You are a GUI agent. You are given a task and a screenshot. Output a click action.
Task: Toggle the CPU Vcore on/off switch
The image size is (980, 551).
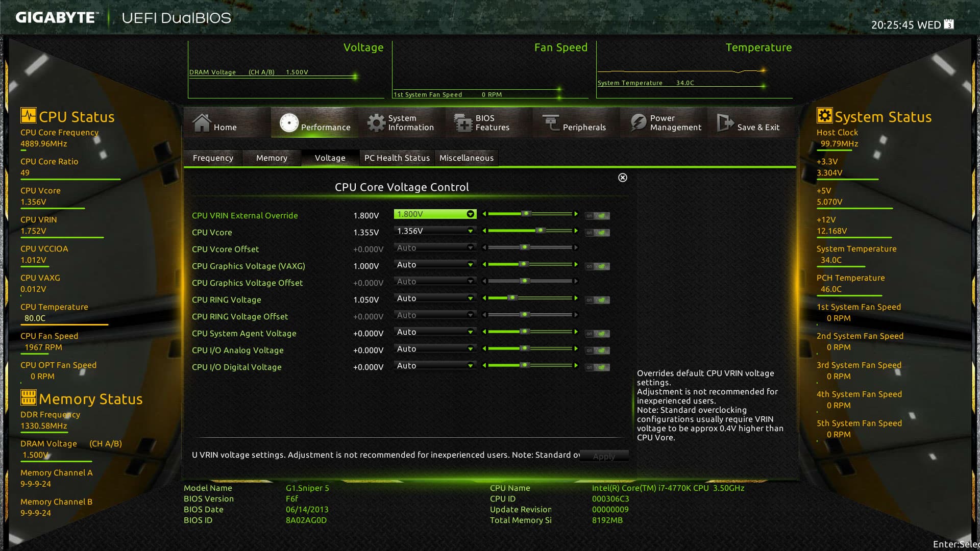click(597, 233)
